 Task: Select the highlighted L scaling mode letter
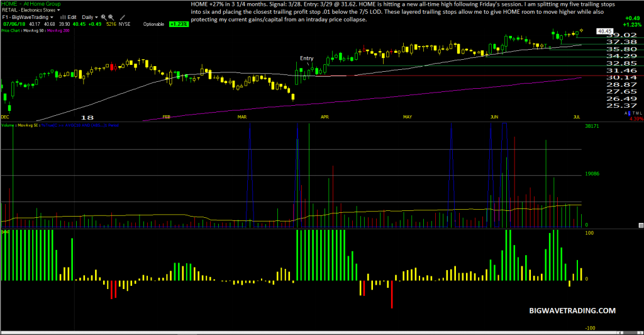pos(629,113)
